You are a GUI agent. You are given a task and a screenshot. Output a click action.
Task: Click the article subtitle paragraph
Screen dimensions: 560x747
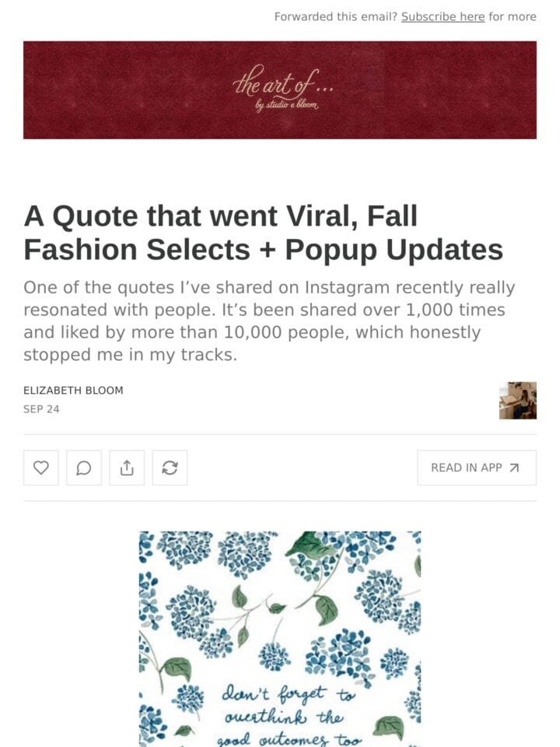(269, 321)
